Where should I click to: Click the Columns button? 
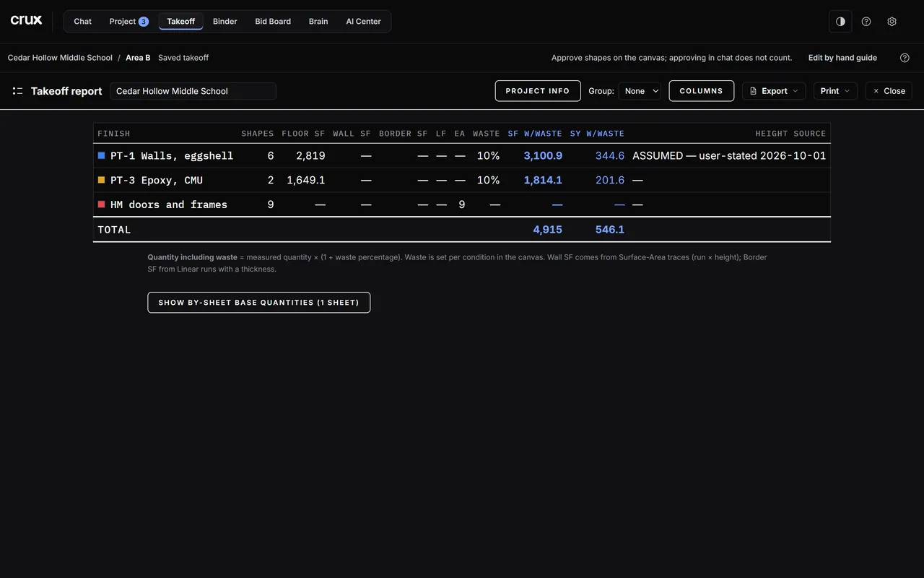click(x=702, y=91)
